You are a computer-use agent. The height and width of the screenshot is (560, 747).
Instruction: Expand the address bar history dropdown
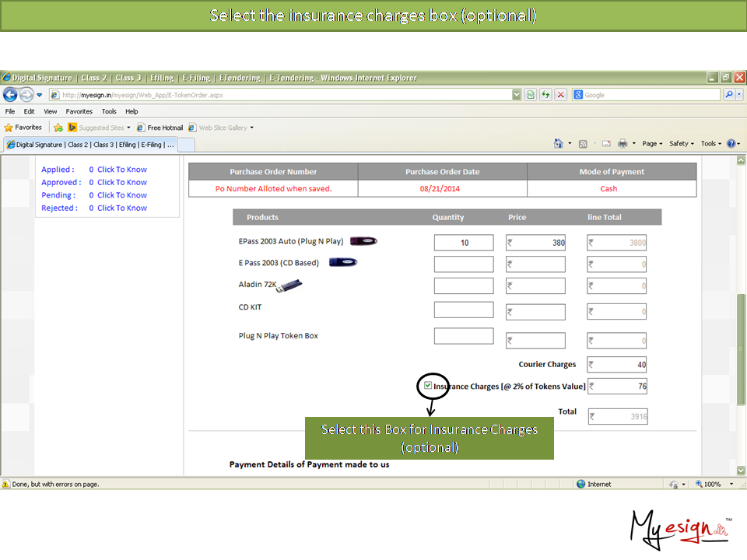pyautogui.click(x=517, y=95)
